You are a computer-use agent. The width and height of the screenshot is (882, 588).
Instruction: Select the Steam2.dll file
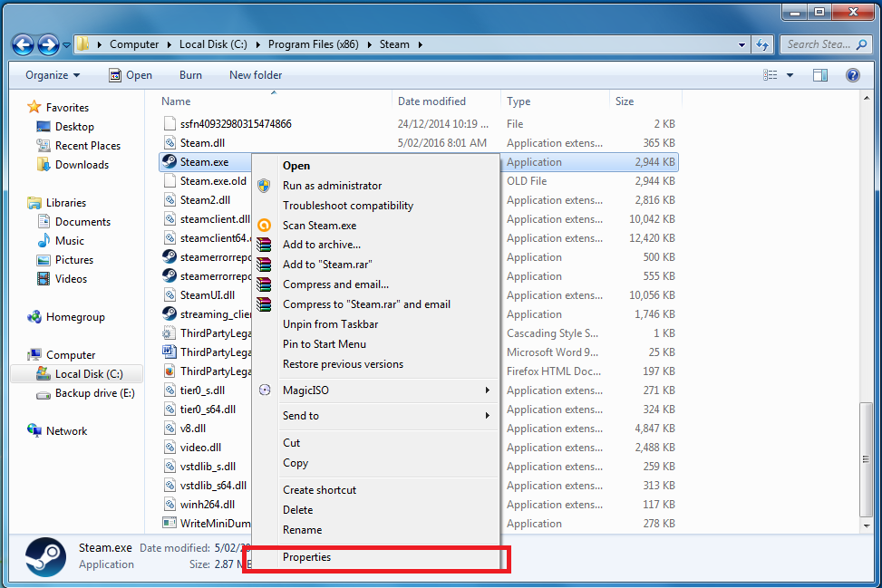click(x=205, y=200)
